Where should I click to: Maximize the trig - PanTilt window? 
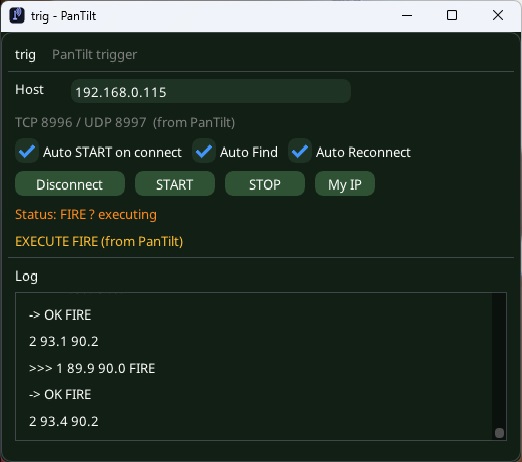[452, 15]
